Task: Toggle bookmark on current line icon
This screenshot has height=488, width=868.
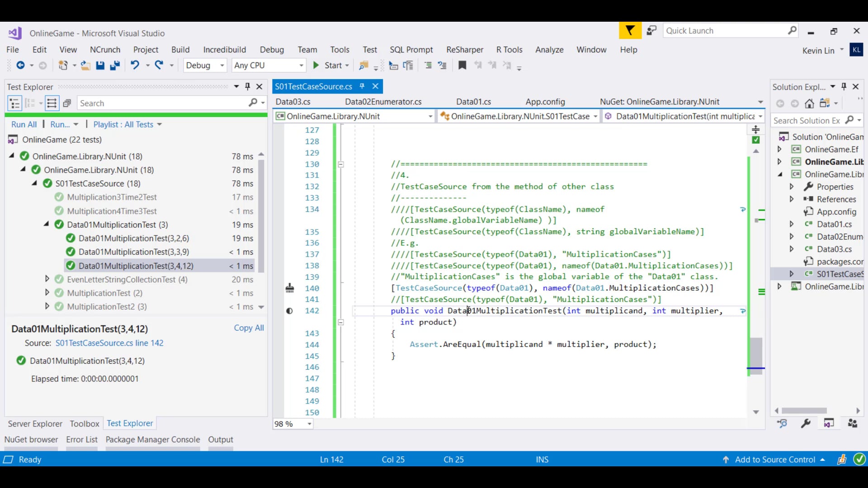Action: pyautogui.click(x=462, y=66)
